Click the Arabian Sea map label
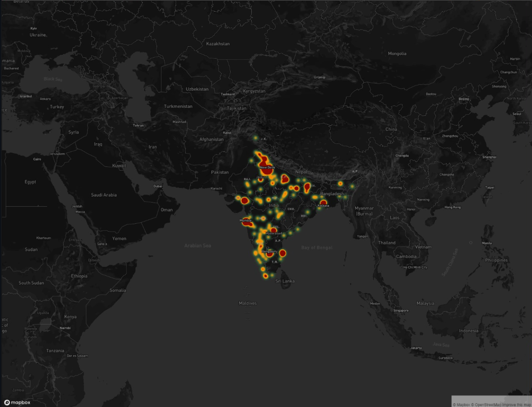 (x=198, y=245)
